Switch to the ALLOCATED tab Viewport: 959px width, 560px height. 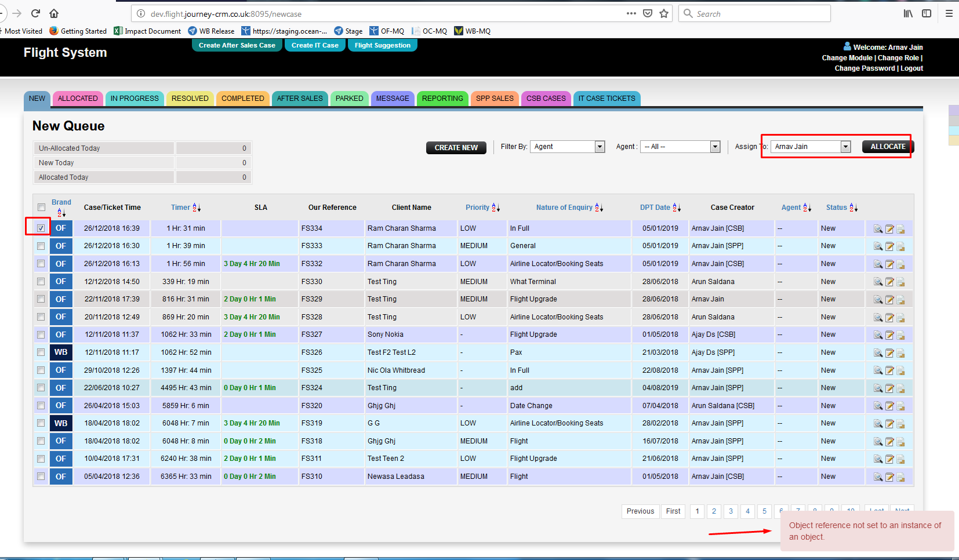pyautogui.click(x=78, y=99)
